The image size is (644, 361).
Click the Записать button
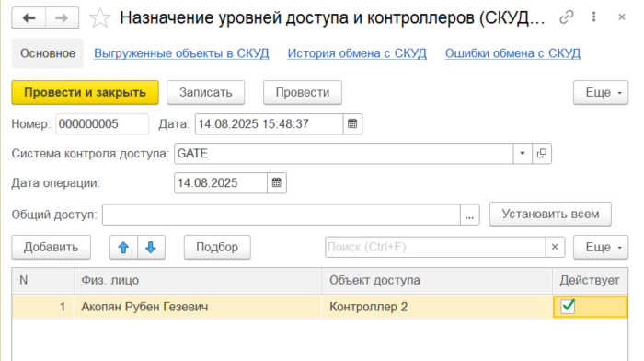(x=206, y=92)
